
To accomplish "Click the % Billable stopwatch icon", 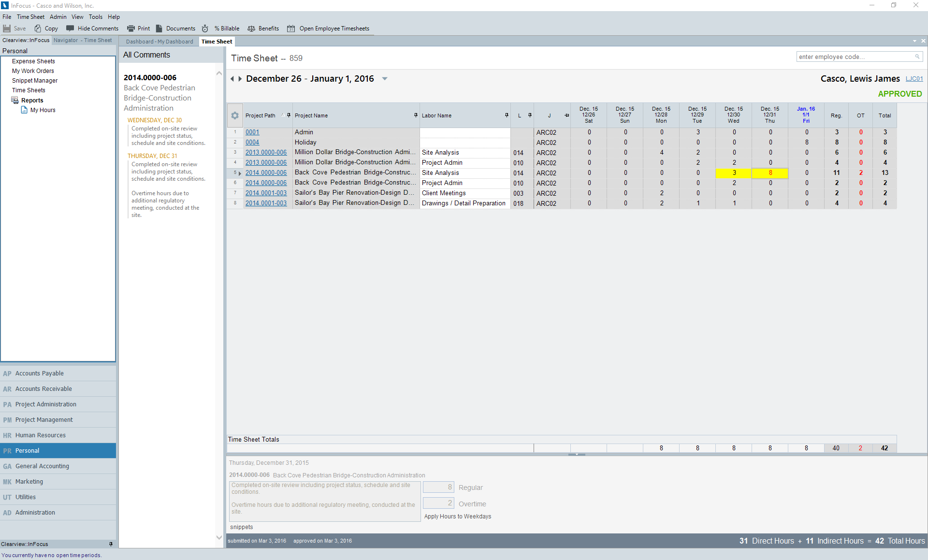I will (205, 29).
